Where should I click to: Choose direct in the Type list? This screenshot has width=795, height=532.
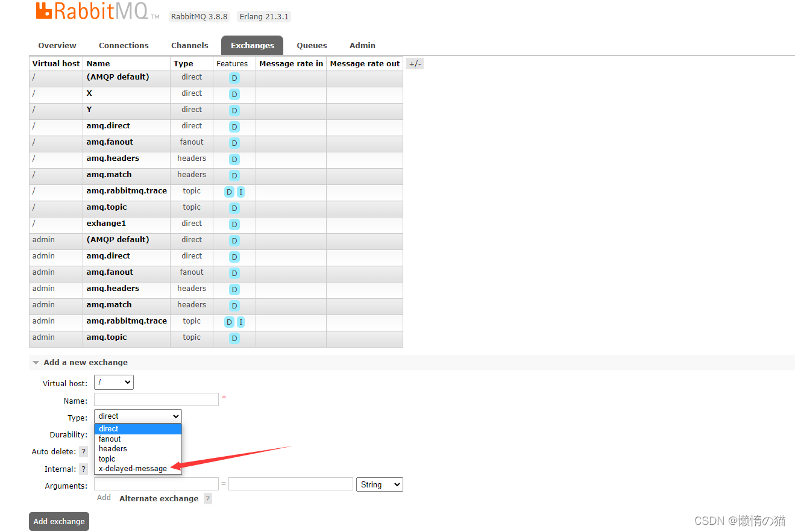138,429
